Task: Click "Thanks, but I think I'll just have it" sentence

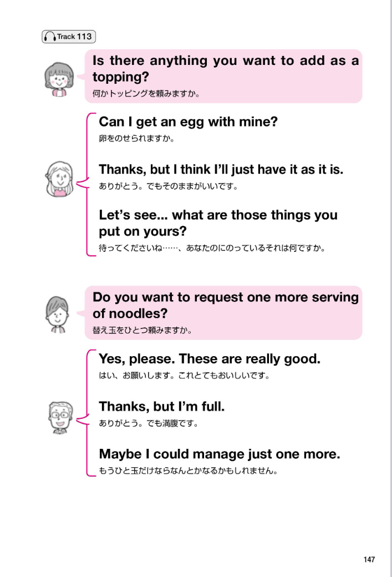Action: pyautogui.click(x=221, y=170)
